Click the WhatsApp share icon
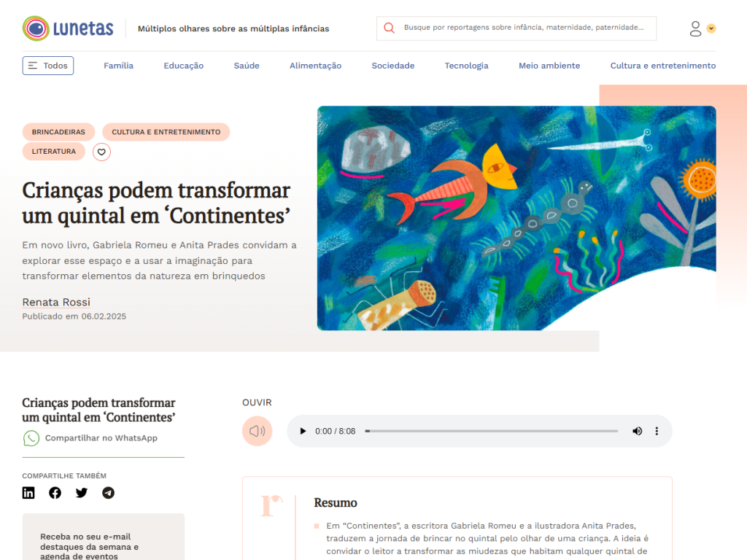The image size is (747, 560). point(31,438)
